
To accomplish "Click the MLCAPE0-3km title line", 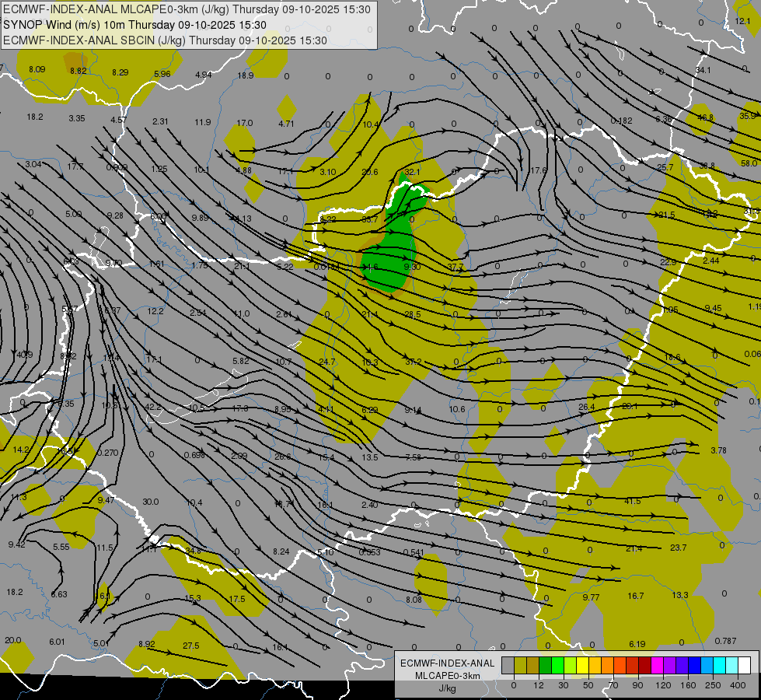I will tap(187, 9).
